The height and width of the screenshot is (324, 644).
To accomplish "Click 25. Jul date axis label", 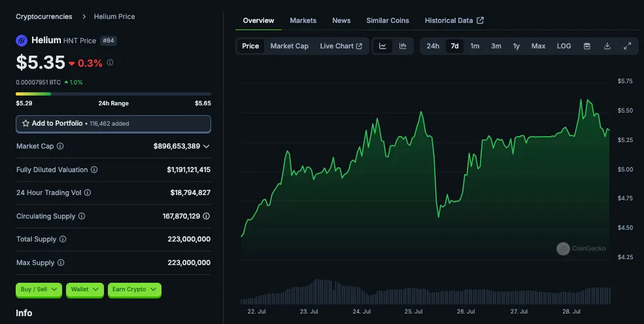I will pyautogui.click(x=414, y=312).
